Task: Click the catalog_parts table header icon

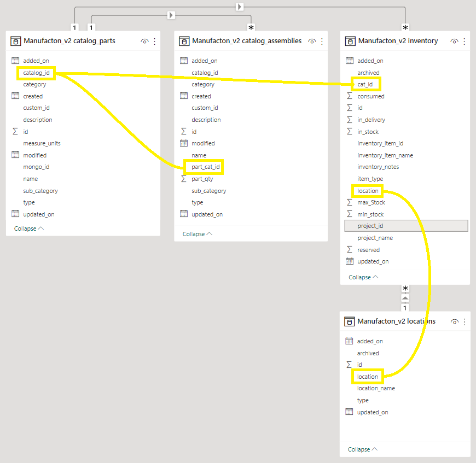Action: click(x=16, y=41)
